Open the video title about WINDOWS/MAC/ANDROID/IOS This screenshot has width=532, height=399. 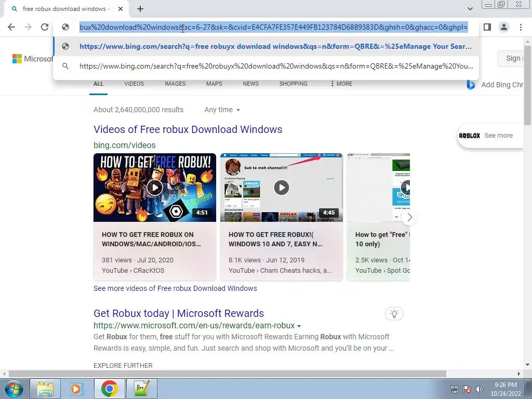pos(151,239)
